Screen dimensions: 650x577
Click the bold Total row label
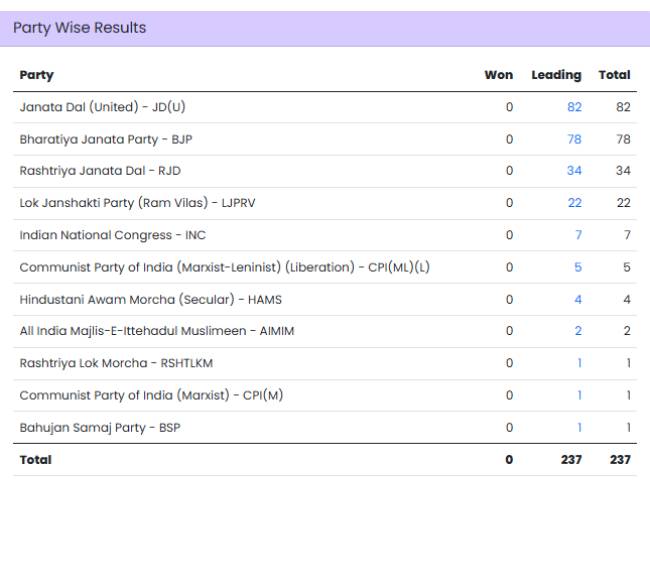coord(36,460)
